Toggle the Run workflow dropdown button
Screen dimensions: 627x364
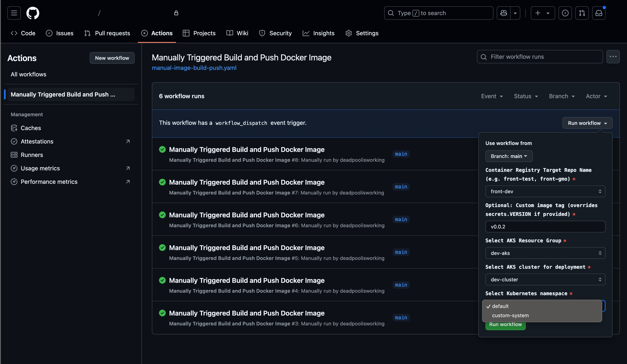[588, 123]
